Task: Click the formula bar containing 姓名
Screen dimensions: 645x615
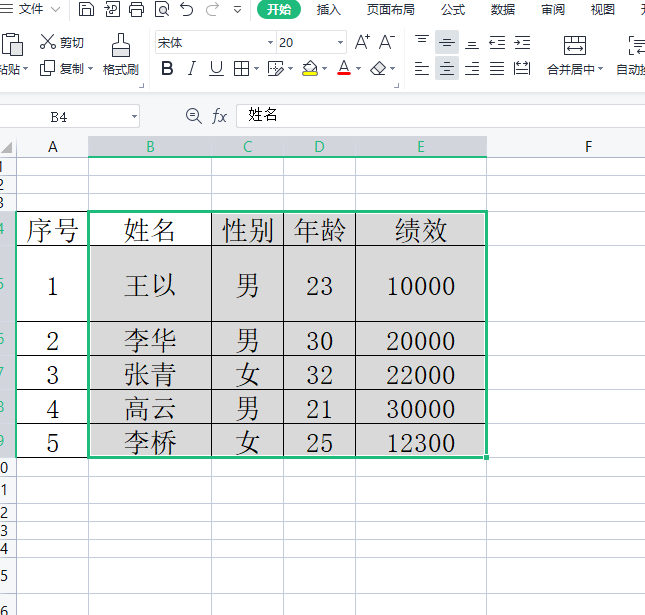Action: tap(440, 116)
